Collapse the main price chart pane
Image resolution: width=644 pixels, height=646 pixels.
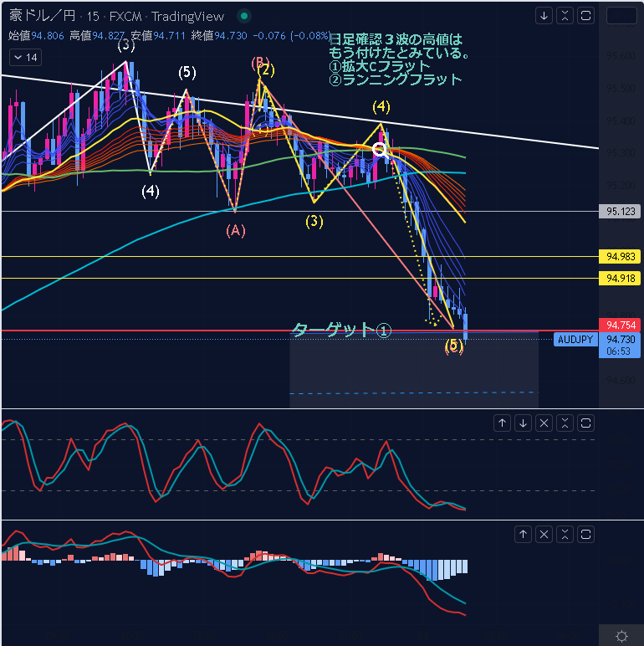coord(565,15)
